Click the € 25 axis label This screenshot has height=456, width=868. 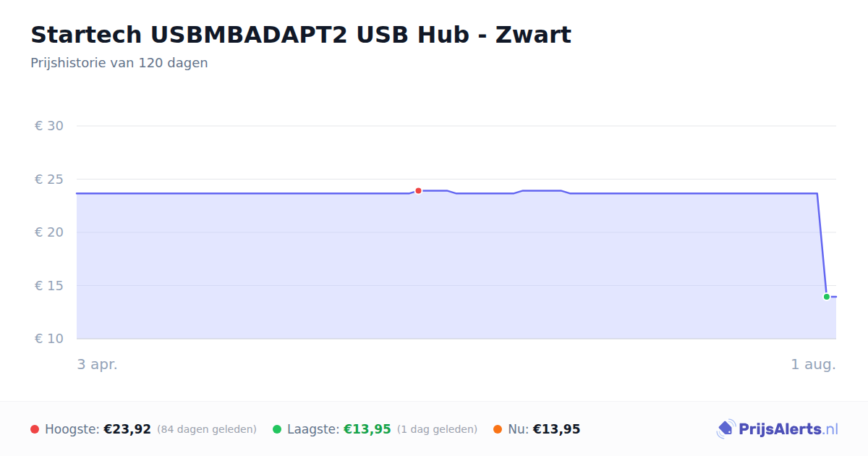[49, 180]
